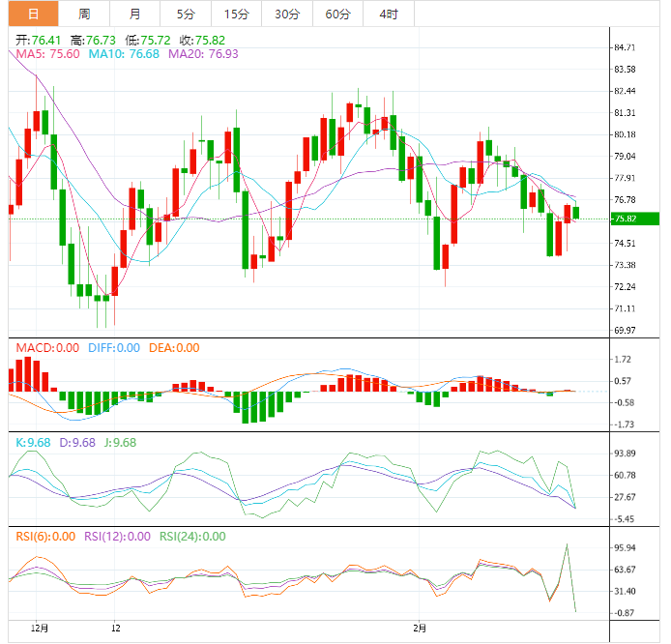The image size is (671, 644).
Task: Open the 月 monthly chart tab
Action: point(134,14)
